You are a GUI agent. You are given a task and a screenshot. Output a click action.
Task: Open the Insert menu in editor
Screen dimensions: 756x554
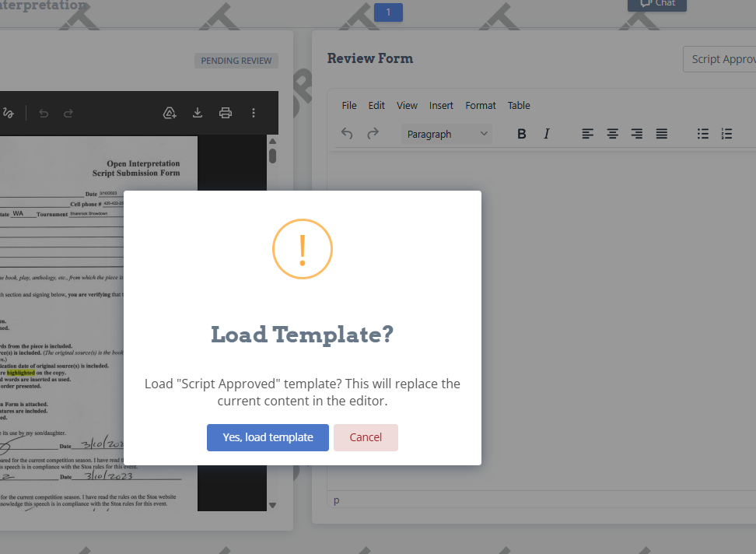(441, 106)
